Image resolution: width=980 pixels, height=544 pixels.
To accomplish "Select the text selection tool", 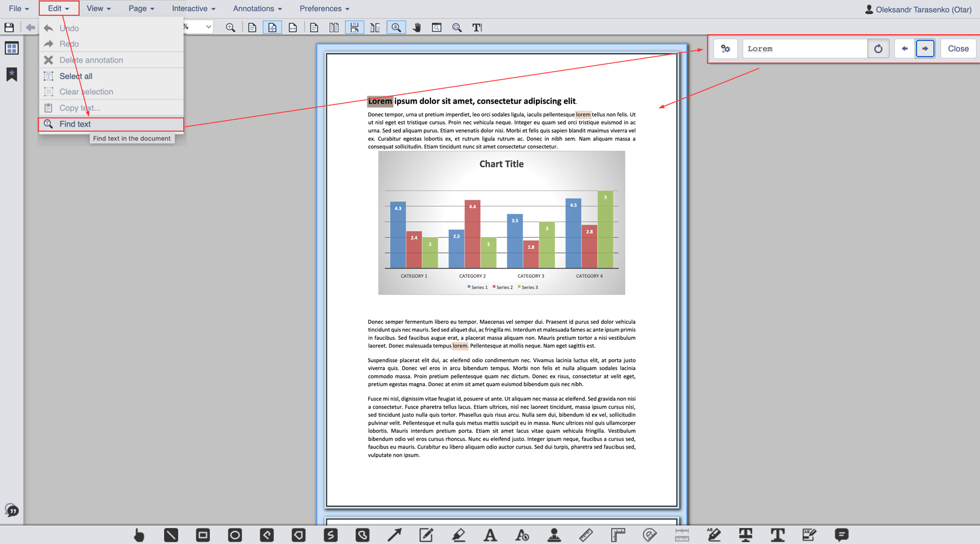I will pyautogui.click(x=477, y=28).
